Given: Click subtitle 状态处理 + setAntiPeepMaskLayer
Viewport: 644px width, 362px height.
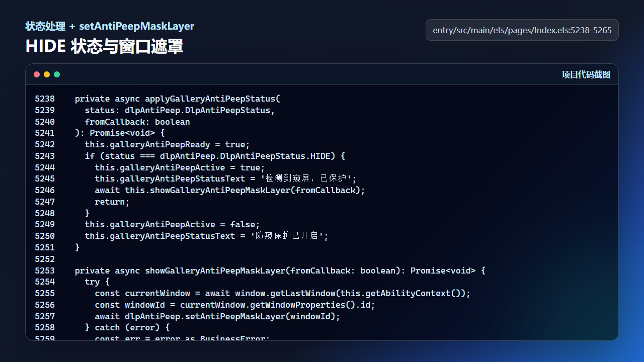Looking at the screenshot, I should pos(110,26).
